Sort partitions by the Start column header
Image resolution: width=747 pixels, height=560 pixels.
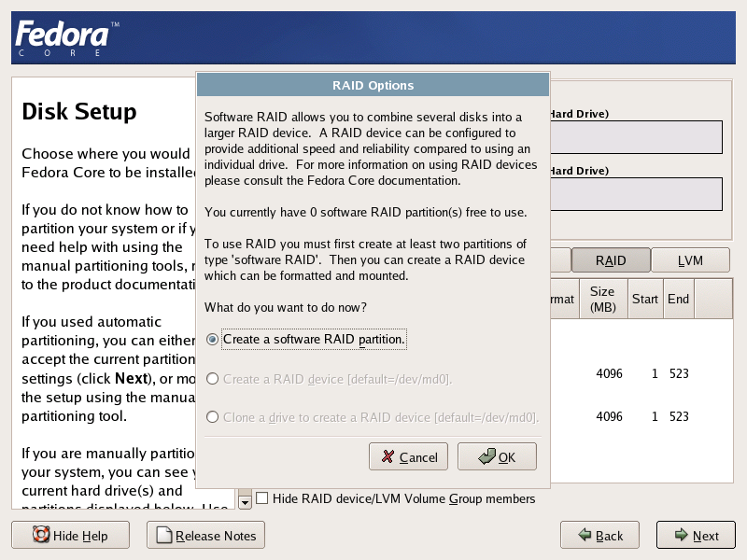click(x=645, y=299)
